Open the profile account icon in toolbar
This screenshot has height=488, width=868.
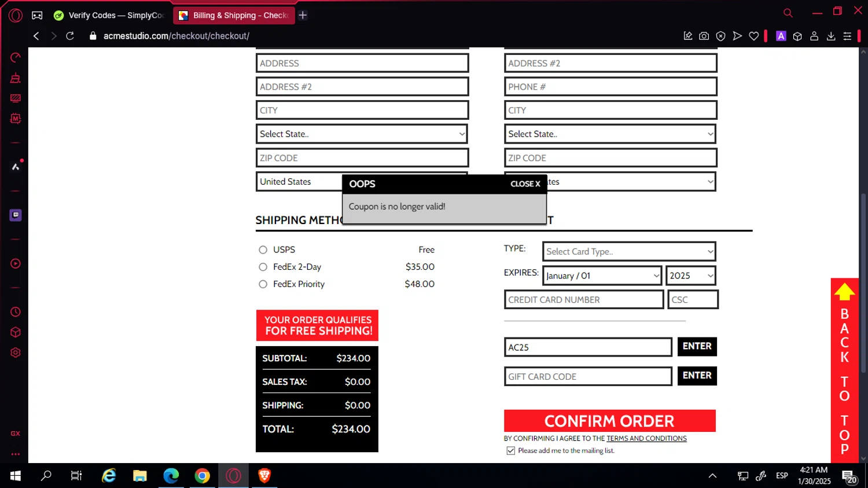click(814, 36)
